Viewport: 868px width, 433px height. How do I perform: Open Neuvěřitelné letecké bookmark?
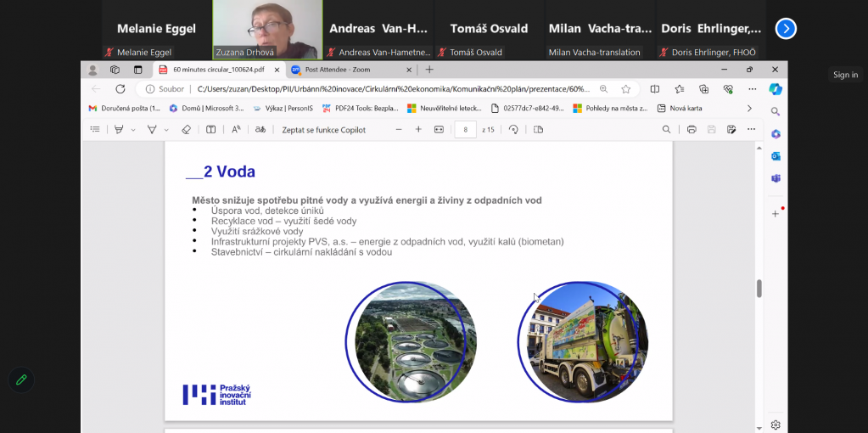445,109
